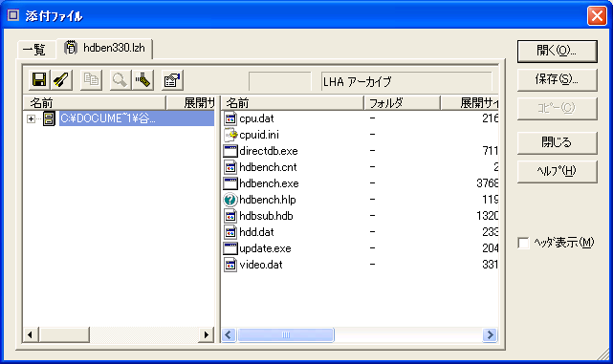Select the cpuid.ini file name

pyautogui.click(x=259, y=135)
